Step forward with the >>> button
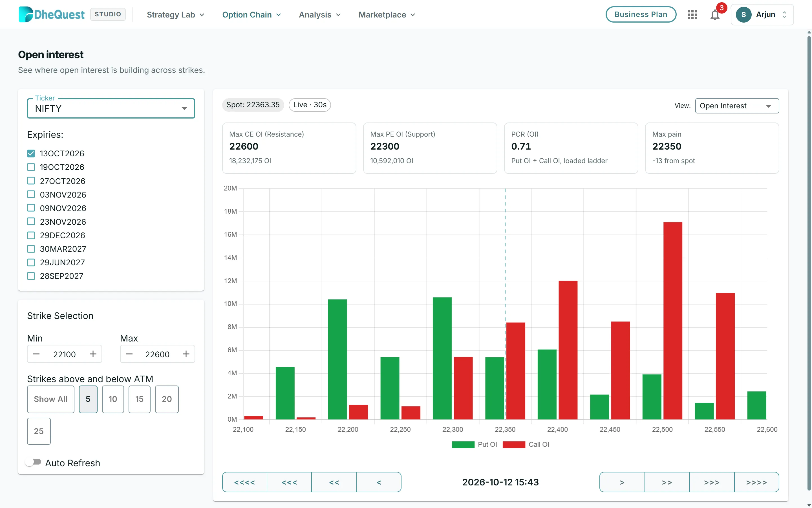This screenshot has width=812, height=508. (x=712, y=482)
